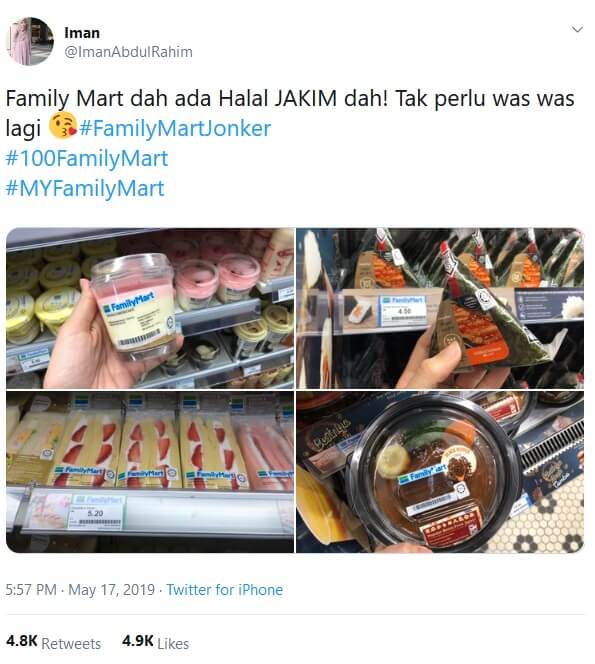The image size is (595, 664).
Task: Open hashtag #MYFamilyMart
Action: pyautogui.click(x=85, y=188)
